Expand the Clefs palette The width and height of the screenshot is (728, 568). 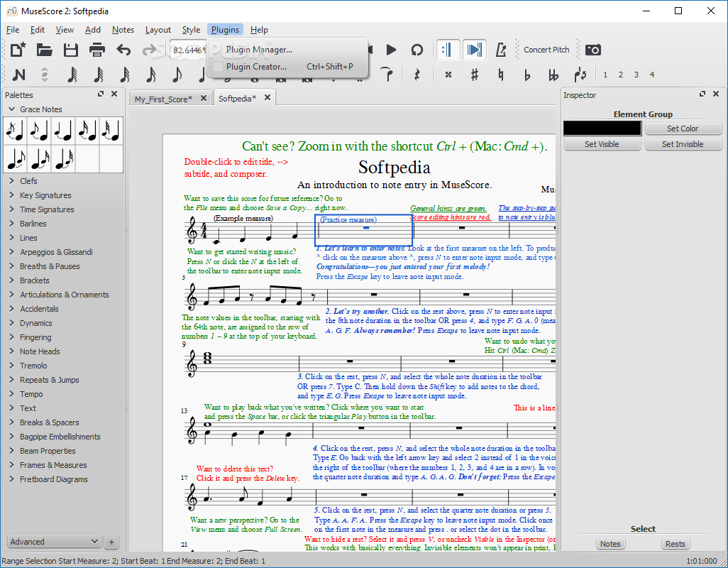(12, 180)
